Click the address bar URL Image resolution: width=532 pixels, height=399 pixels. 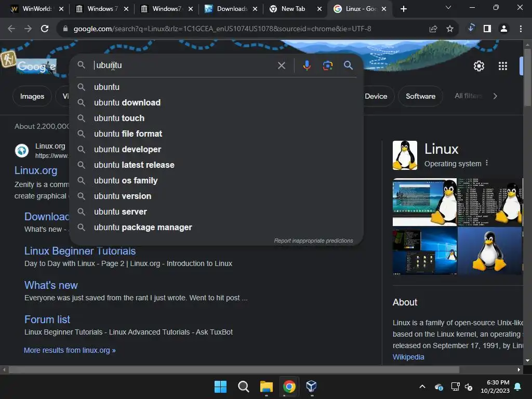point(222,29)
